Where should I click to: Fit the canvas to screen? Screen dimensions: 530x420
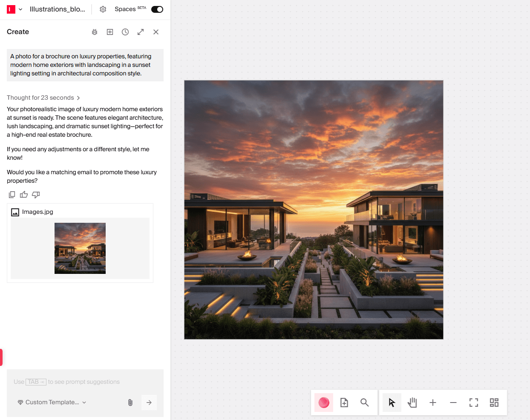click(473, 402)
